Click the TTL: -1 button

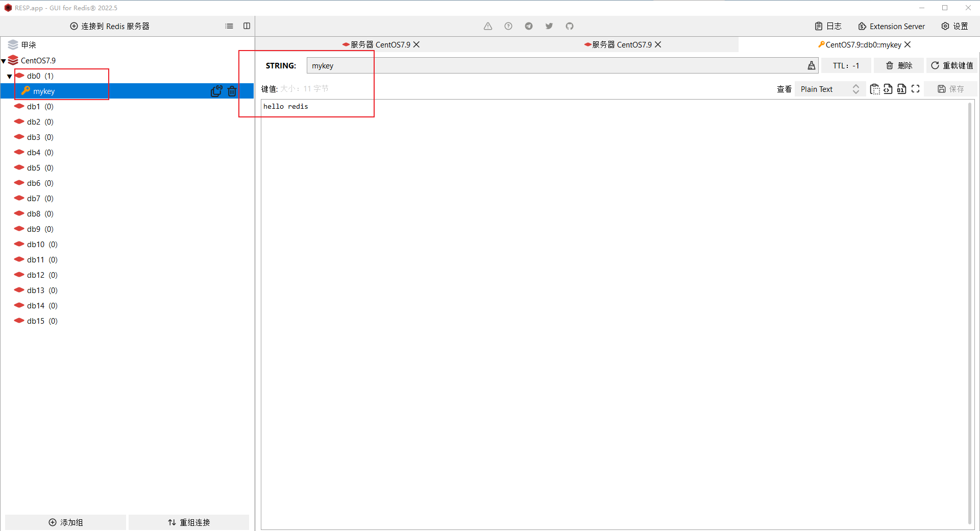tap(846, 65)
